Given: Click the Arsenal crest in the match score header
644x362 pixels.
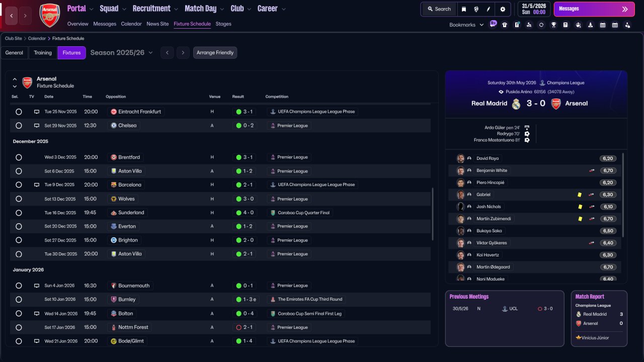Looking at the screenshot, I should coord(556,104).
